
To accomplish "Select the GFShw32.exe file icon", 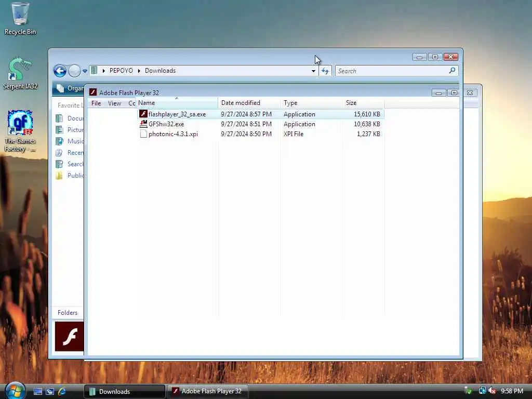I will 143,124.
